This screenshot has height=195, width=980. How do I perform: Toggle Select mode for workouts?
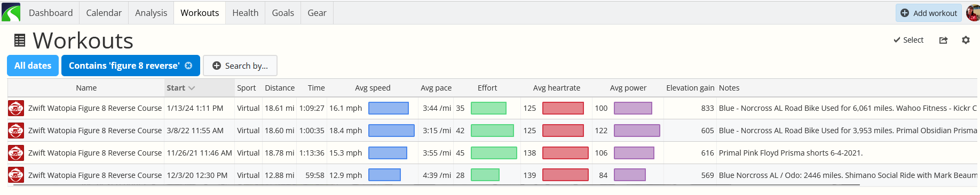tap(908, 40)
